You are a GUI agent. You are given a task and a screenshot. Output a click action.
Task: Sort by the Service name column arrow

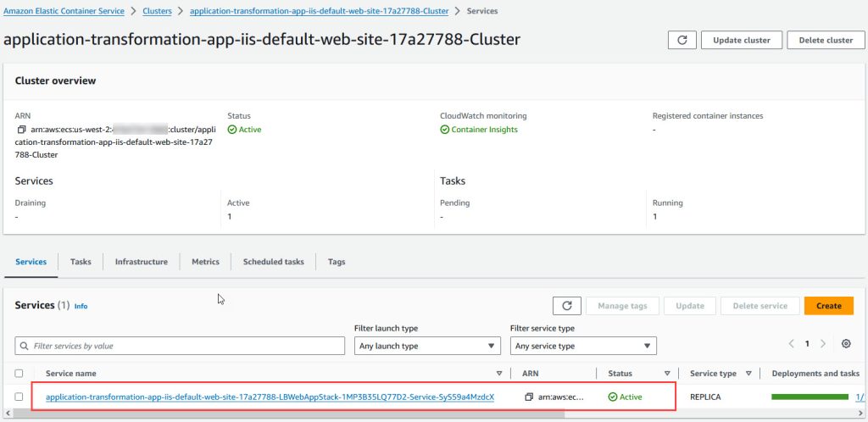click(x=499, y=374)
